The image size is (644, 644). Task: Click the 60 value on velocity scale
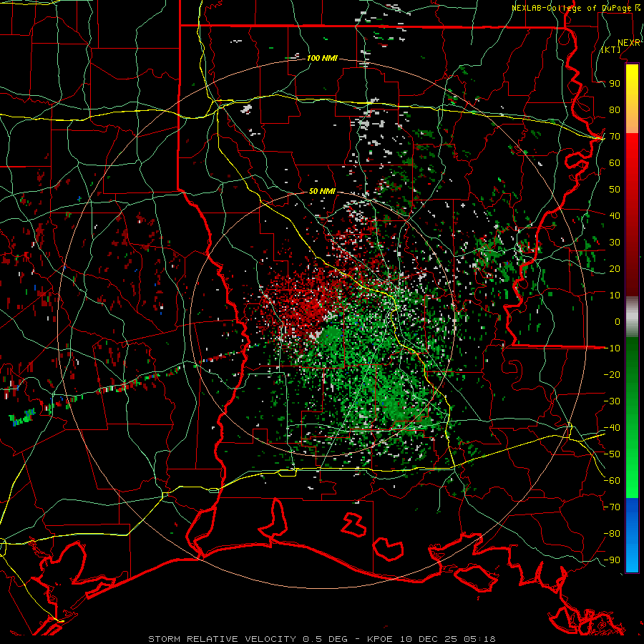(615, 163)
